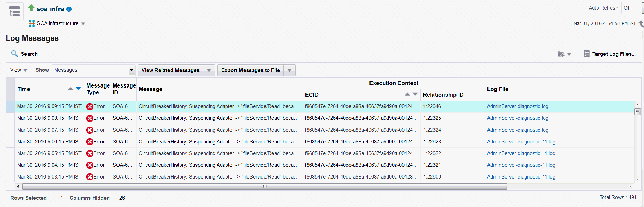
Task: Click the horizontal scrollbar of the table
Action: coord(265,186)
